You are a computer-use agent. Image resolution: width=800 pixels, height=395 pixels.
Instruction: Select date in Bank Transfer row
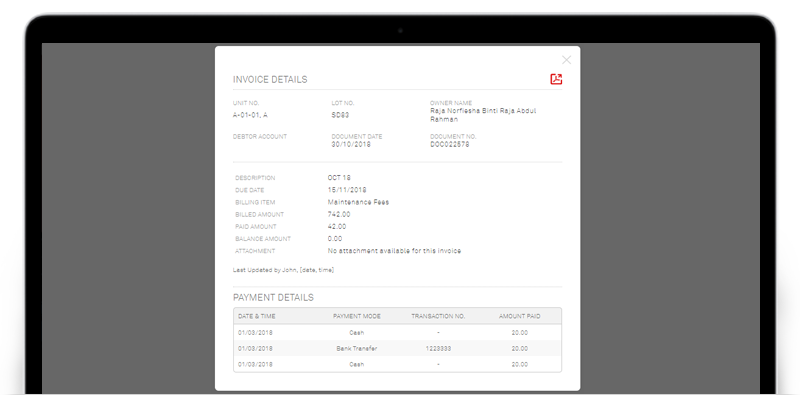click(255, 349)
